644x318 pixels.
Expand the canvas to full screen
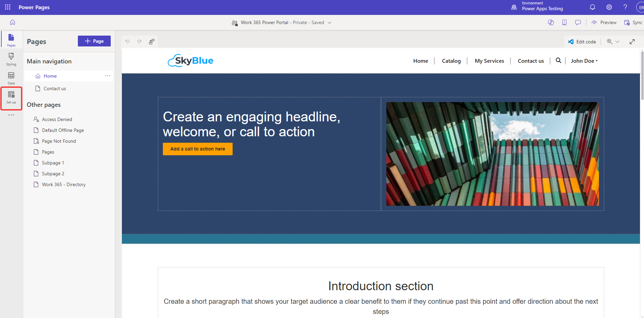coord(632,41)
